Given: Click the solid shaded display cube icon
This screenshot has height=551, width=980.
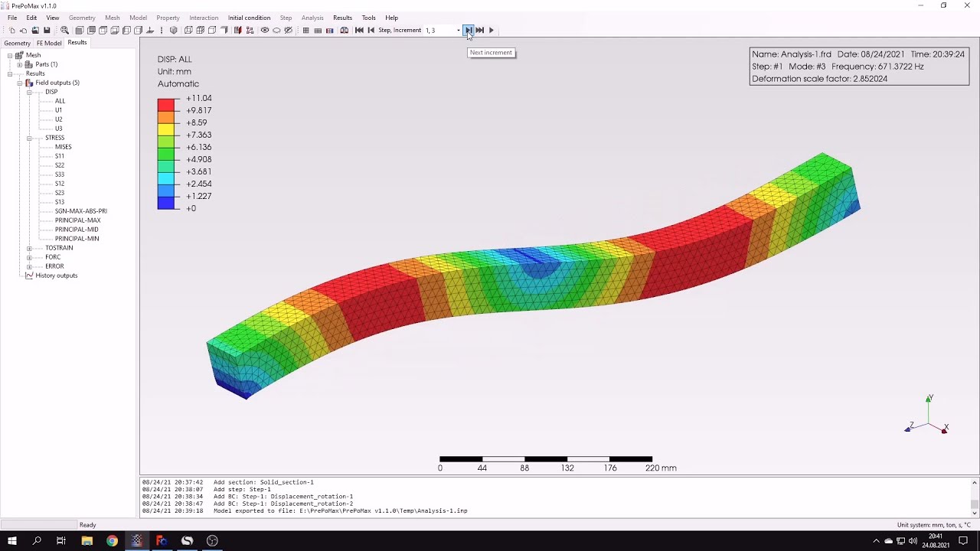Looking at the screenshot, I should pyautogui.click(x=174, y=30).
